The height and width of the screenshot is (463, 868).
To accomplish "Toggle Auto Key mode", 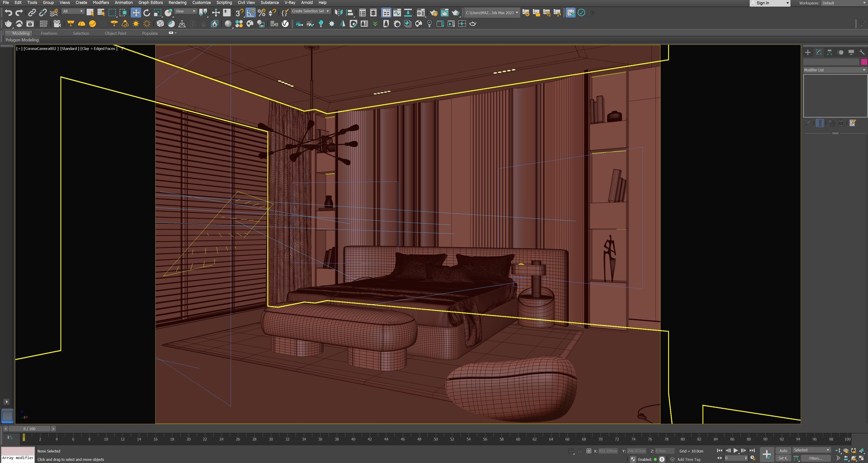I will point(783,450).
